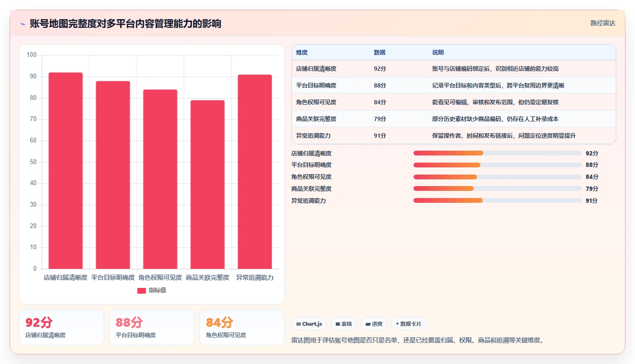Screen dimensions: 635x364
Task: Click the 维度 column header
Action: pos(302,52)
